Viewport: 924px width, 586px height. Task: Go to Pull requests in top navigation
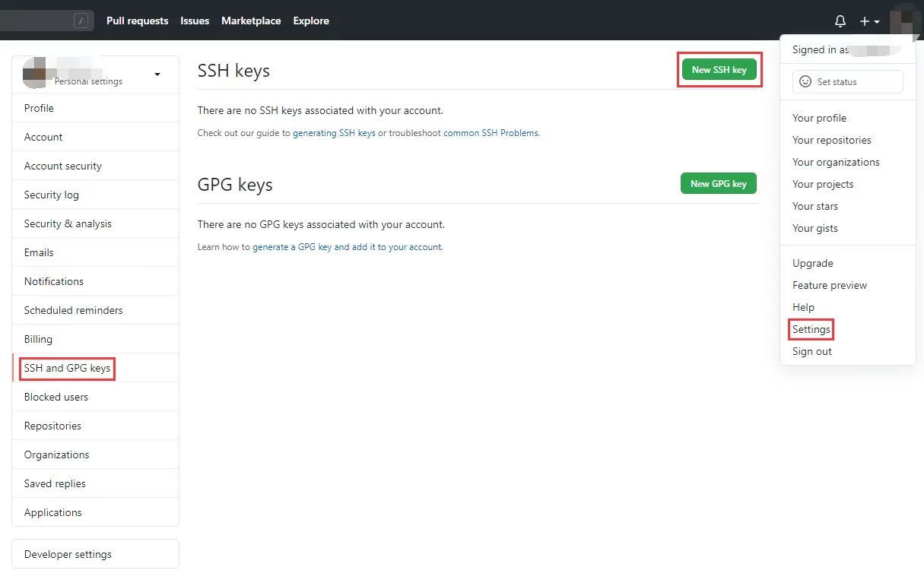click(x=137, y=21)
